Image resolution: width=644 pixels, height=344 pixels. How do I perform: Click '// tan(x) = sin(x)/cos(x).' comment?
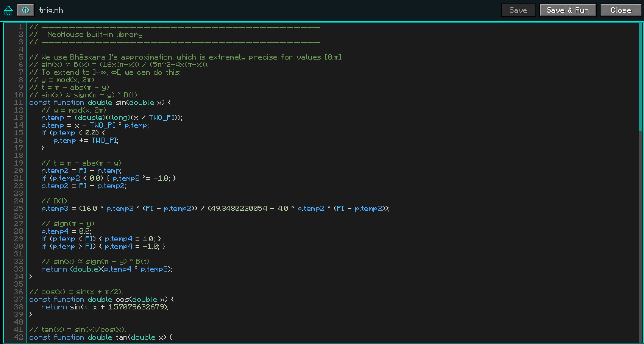point(78,330)
